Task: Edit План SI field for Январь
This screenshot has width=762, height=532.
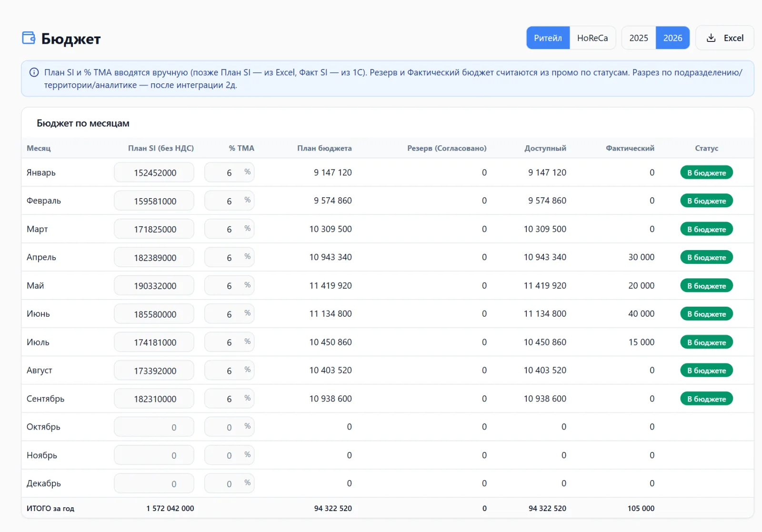Action: [154, 172]
